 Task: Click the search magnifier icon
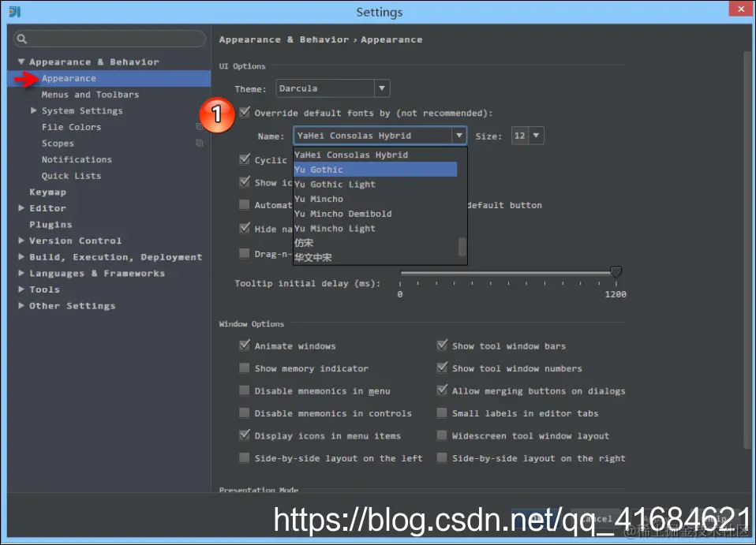[21, 39]
